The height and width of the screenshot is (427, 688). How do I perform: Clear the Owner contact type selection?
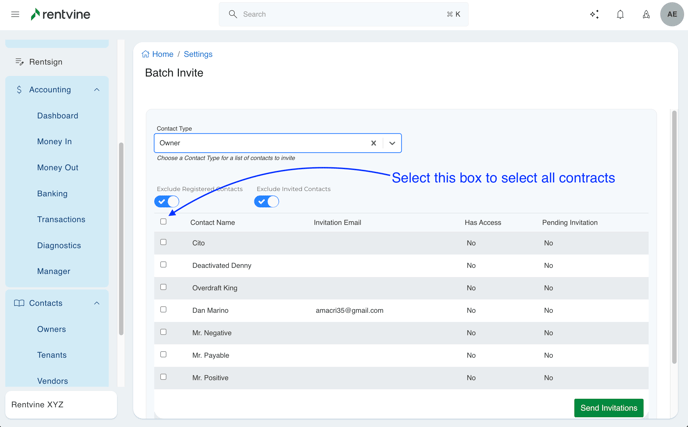pyautogui.click(x=374, y=143)
